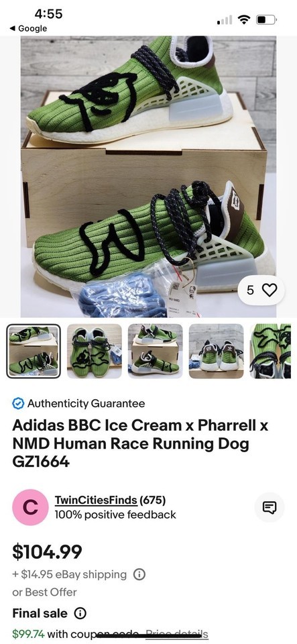Tap the Wi-Fi status icon
Screen dimensions: 297x644
pyautogui.click(x=245, y=19)
